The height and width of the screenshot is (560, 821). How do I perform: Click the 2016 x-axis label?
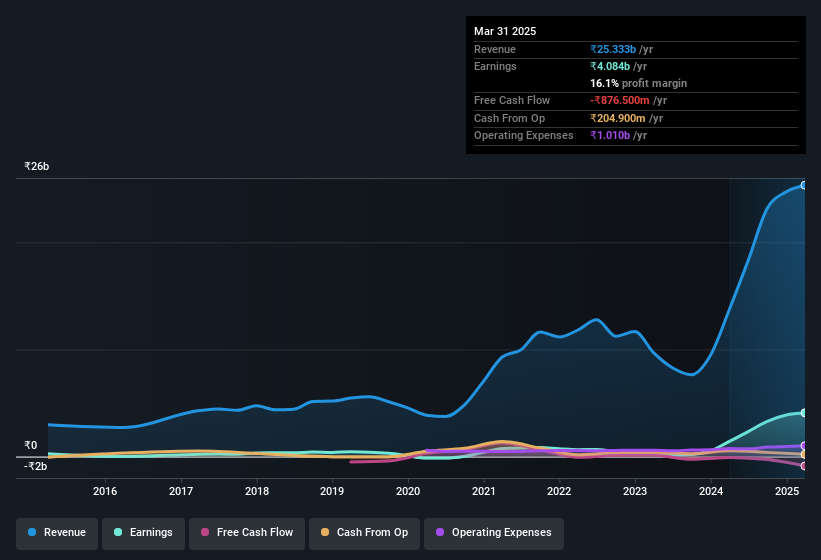[x=105, y=491]
